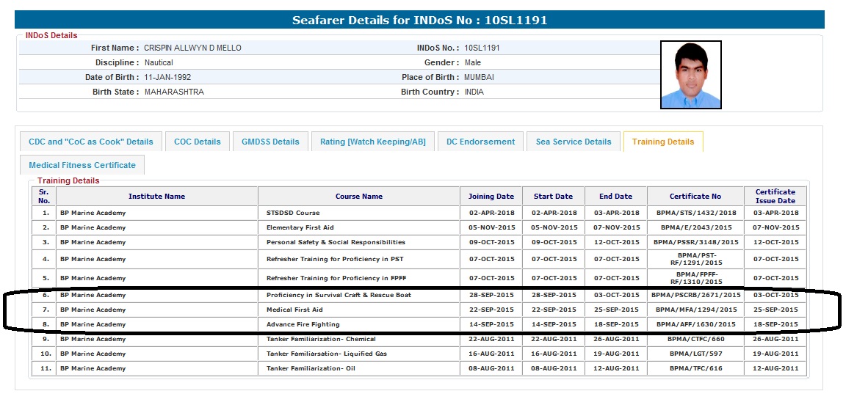This screenshot has height=413, width=868.
Task: Open the Medical Fitness Certificate tab
Action: 82,165
